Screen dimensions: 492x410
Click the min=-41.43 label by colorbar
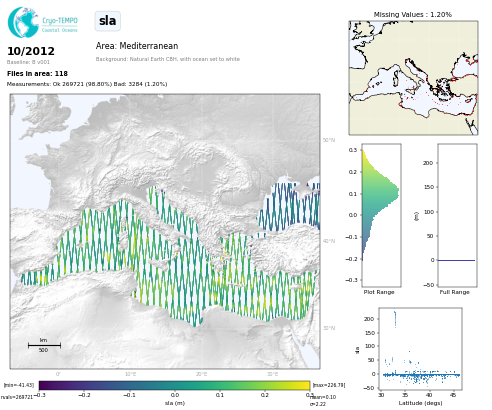[19, 385]
